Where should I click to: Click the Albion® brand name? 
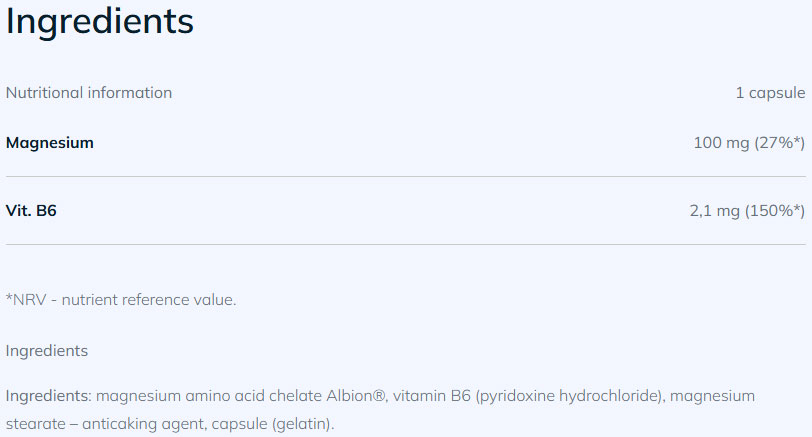tap(357, 396)
